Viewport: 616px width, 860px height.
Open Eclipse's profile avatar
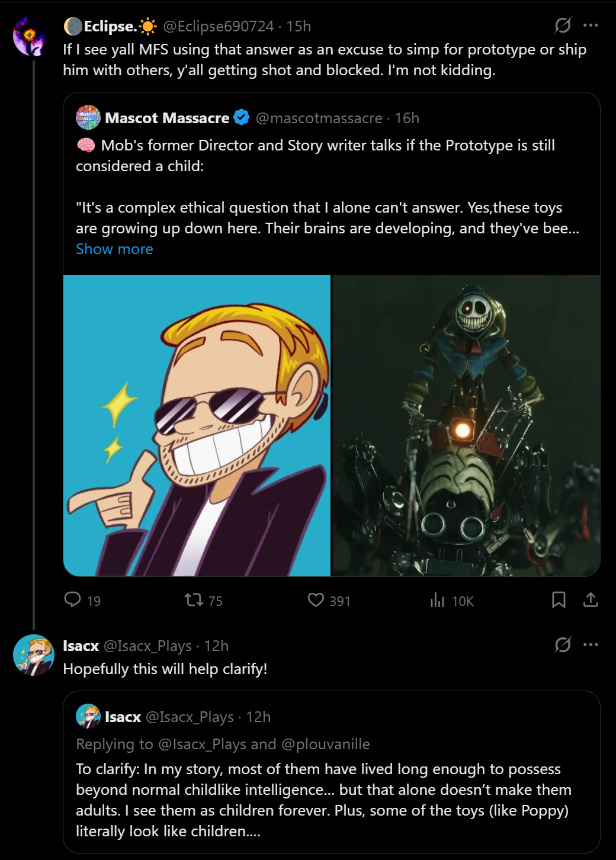(x=30, y=36)
